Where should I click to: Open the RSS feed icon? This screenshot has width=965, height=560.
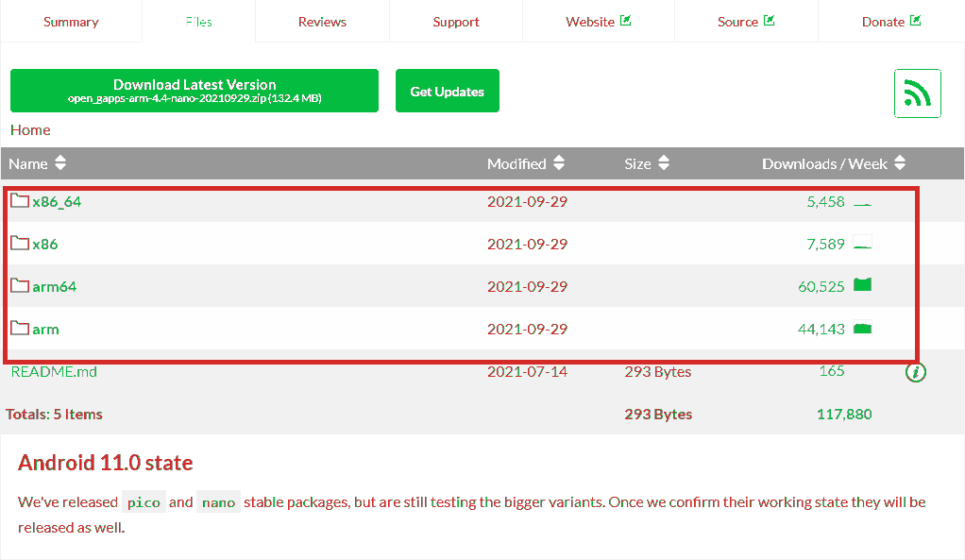(918, 93)
